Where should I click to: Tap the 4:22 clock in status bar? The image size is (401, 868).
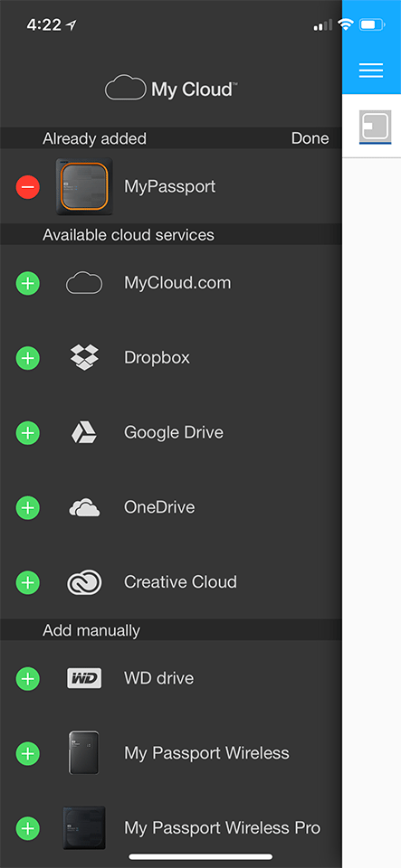click(44, 25)
